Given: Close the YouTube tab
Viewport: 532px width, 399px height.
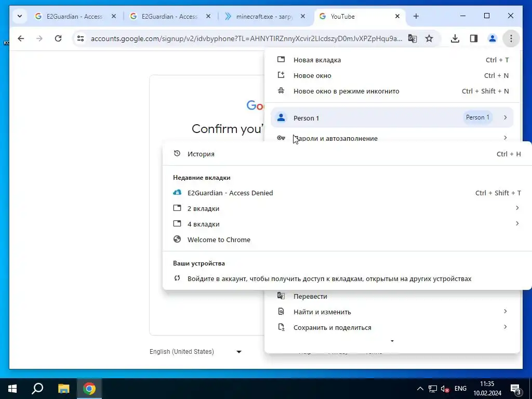Looking at the screenshot, I should click(x=397, y=16).
